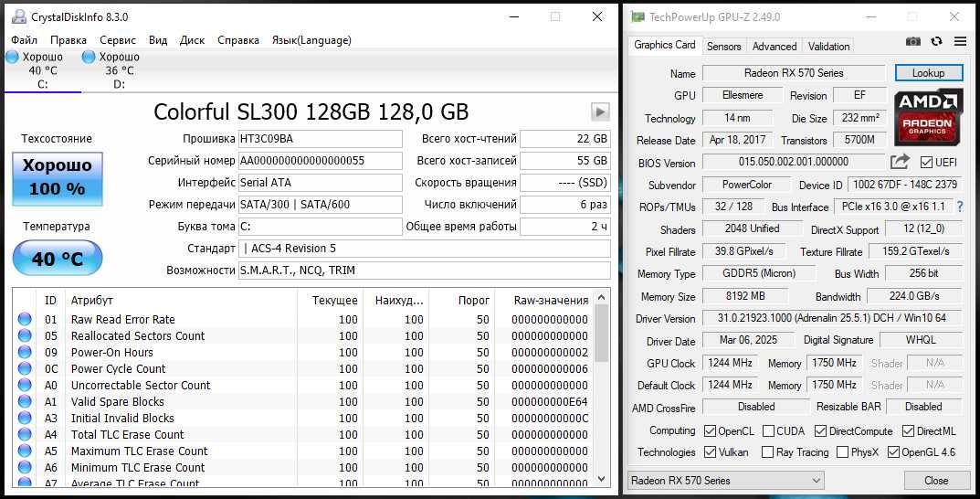This screenshot has width=980, height=499.
Task: Select the Graphics Card tab in GPU-Z
Action: 664,45
